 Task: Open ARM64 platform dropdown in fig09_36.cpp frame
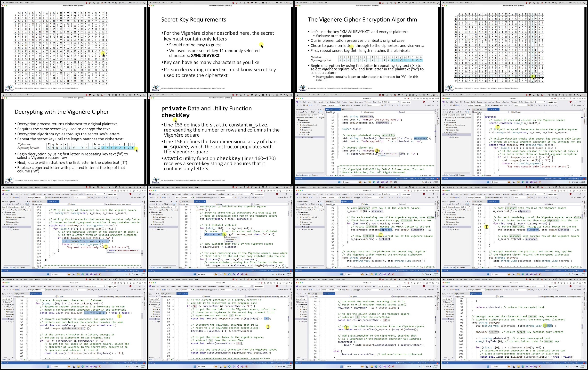[334, 105]
